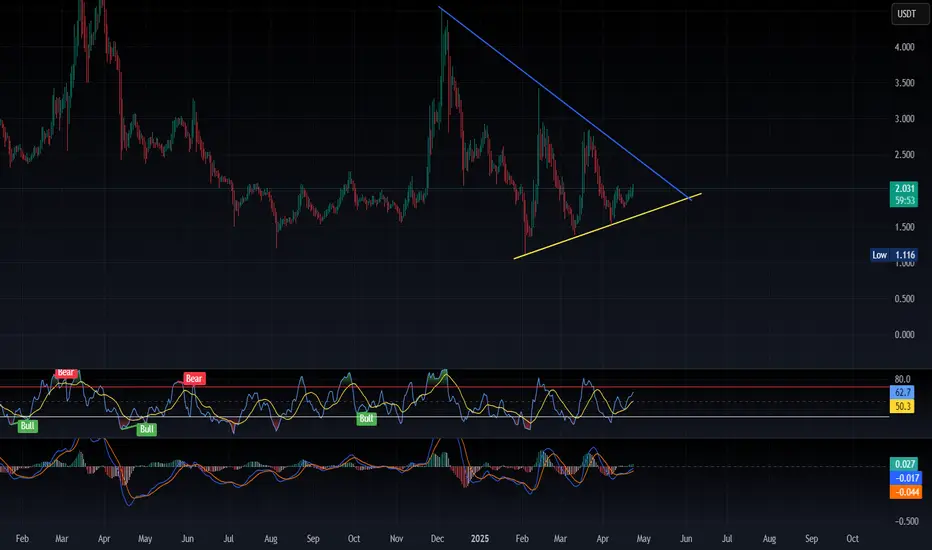Click the Bear label near June
Screen dimensions: 932x550
pyautogui.click(x=194, y=378)
